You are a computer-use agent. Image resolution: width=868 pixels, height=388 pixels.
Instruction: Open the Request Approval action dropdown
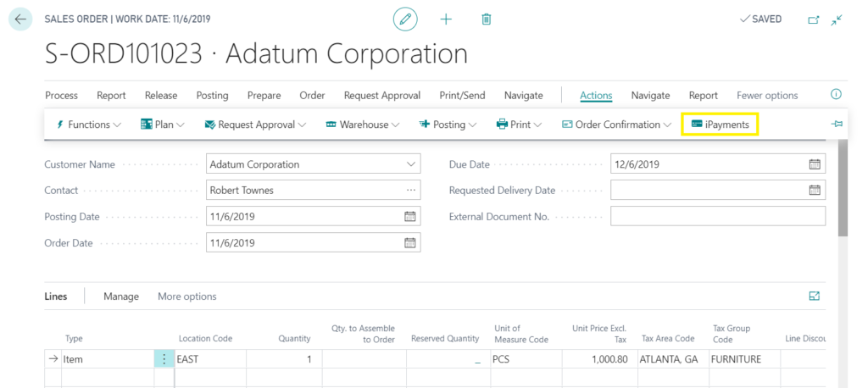click(255, 125)
